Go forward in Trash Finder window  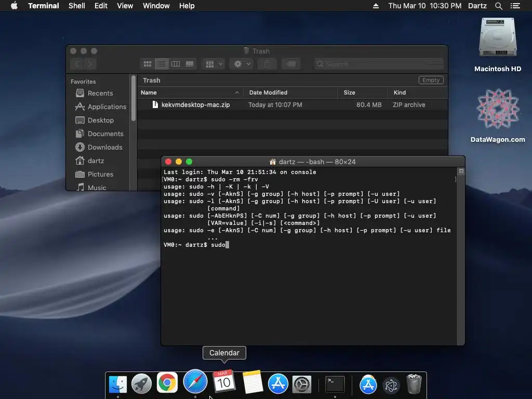90,64
